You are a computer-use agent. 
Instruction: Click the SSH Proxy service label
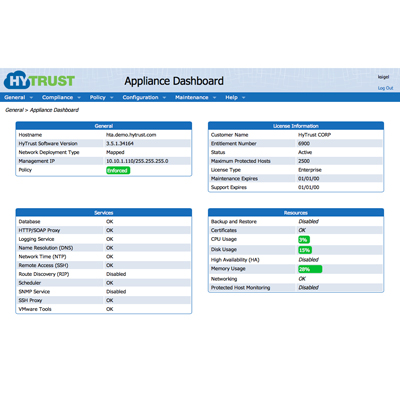tap(30, 300)
